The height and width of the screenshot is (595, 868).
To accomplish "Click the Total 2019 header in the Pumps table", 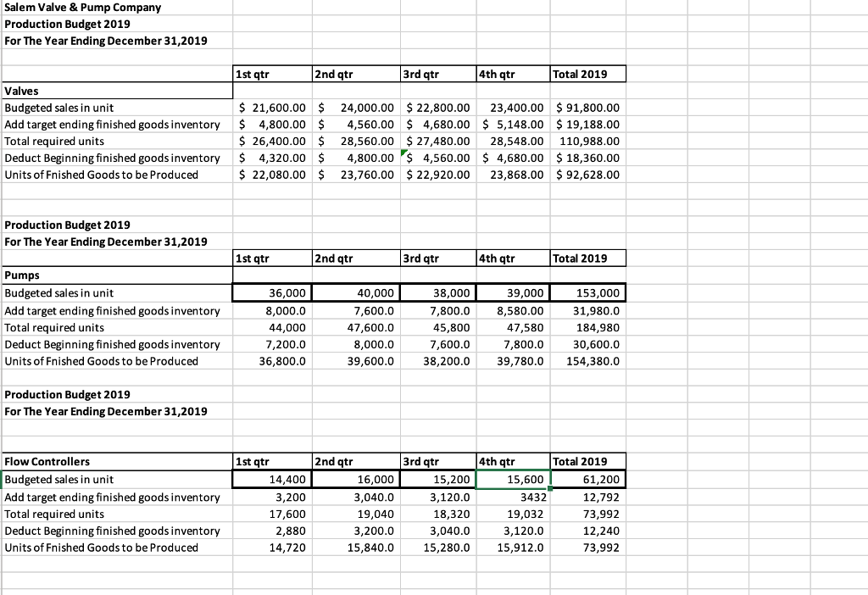I will coord(576,259).
